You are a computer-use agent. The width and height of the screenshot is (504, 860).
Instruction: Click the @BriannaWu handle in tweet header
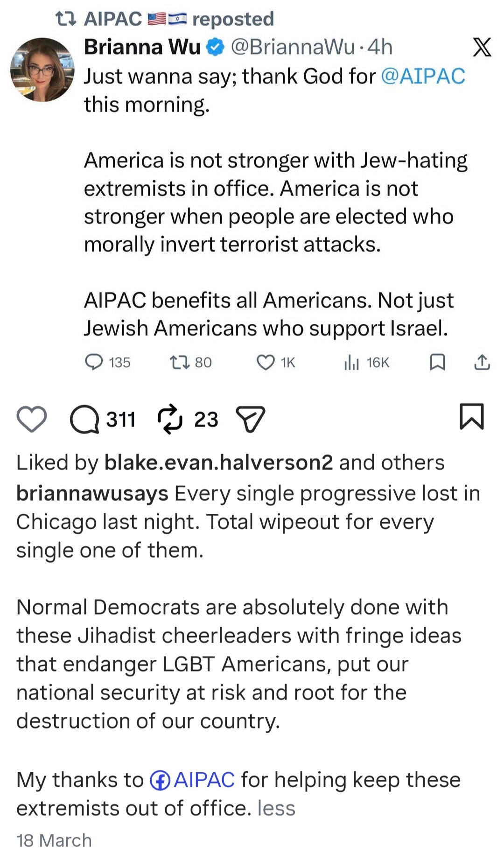(293, 47)
